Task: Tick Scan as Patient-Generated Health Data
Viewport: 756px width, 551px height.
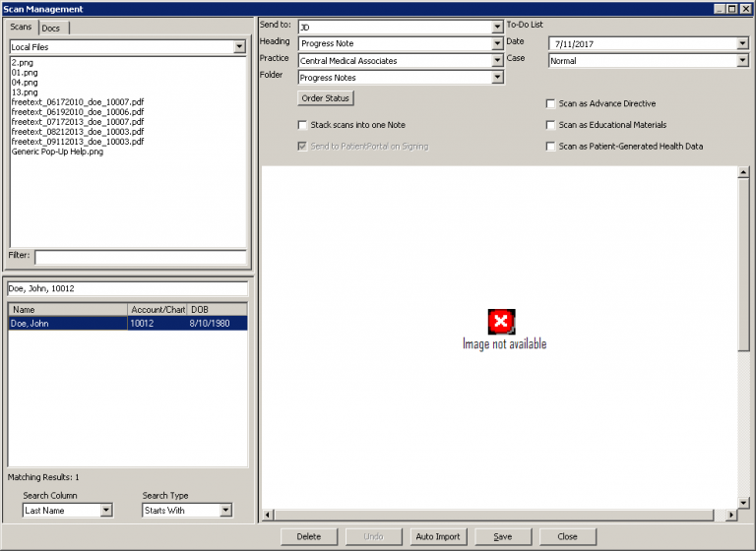Action: tap(551, 147)
